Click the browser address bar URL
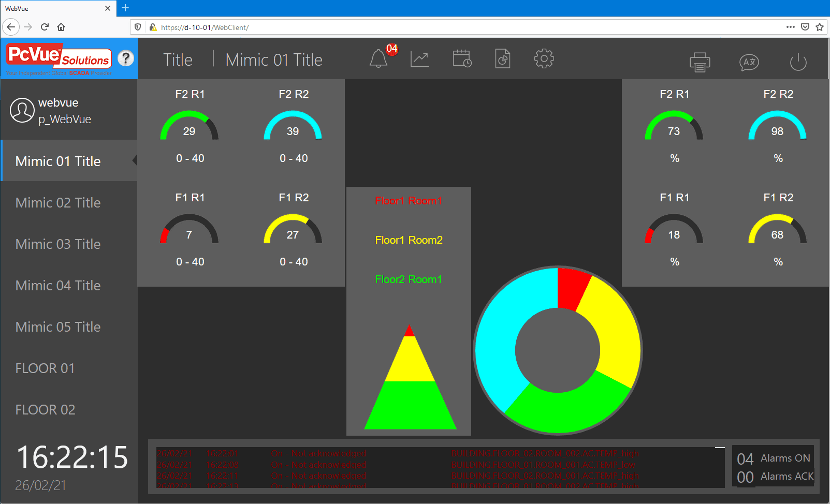The width and height of the screenshot is (830, 504). [x=205, y=27]
